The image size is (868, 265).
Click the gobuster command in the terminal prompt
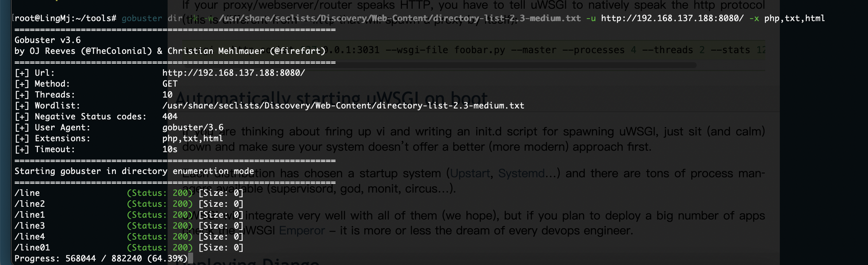[142, 18]
